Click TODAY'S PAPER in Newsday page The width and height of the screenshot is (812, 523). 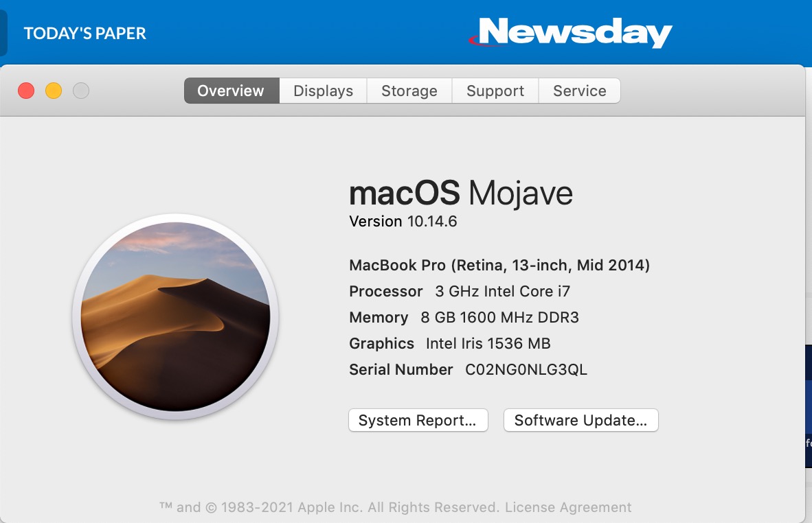[x=85, y=33]
